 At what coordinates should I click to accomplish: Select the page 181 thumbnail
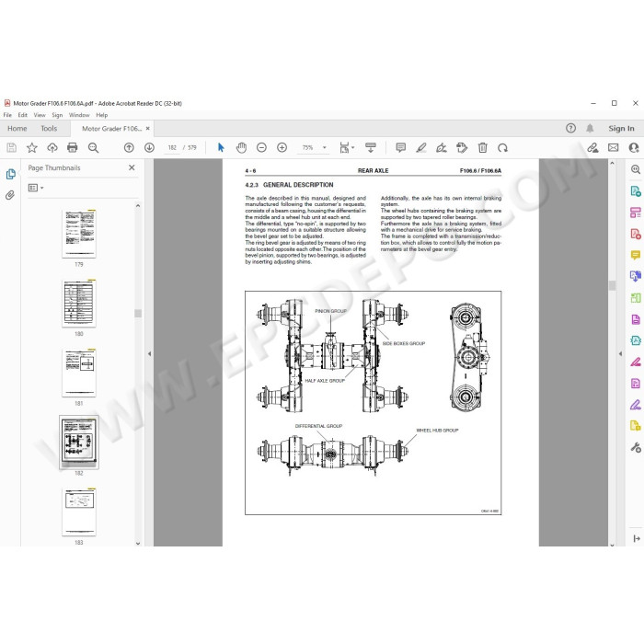79,373
